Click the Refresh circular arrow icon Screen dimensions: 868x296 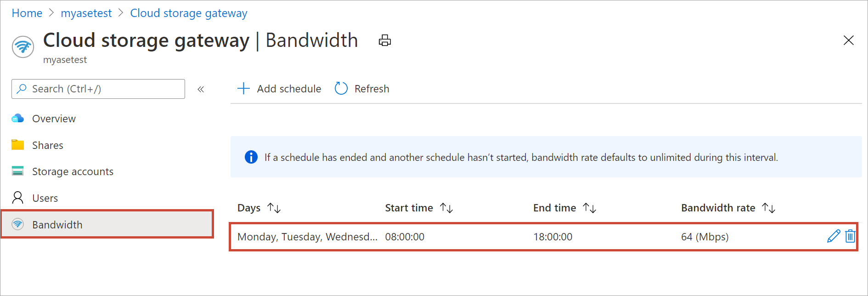[341, 88]
